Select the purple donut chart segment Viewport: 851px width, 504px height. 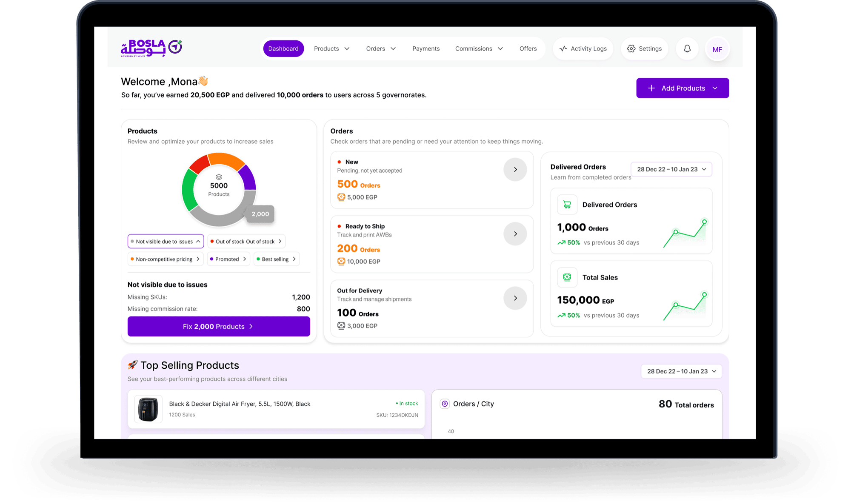[x=248, y=178]
